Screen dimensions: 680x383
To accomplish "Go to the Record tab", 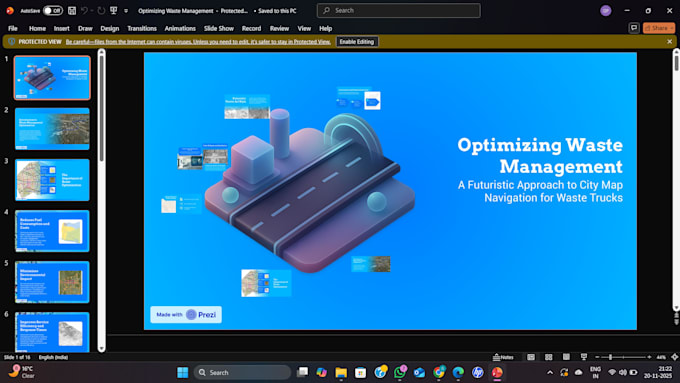I will pyautogui.click(x=252, y=28).
